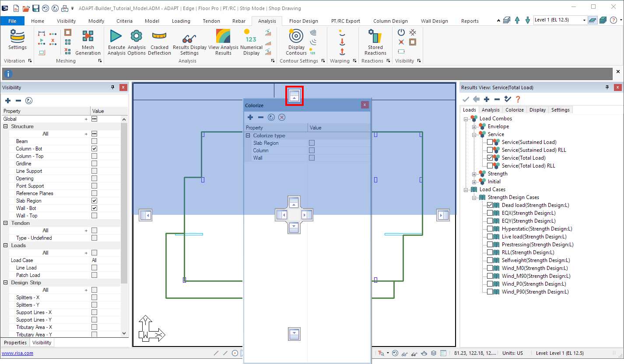Toggle Slab Region colorize checkbox

pos(312,143)
